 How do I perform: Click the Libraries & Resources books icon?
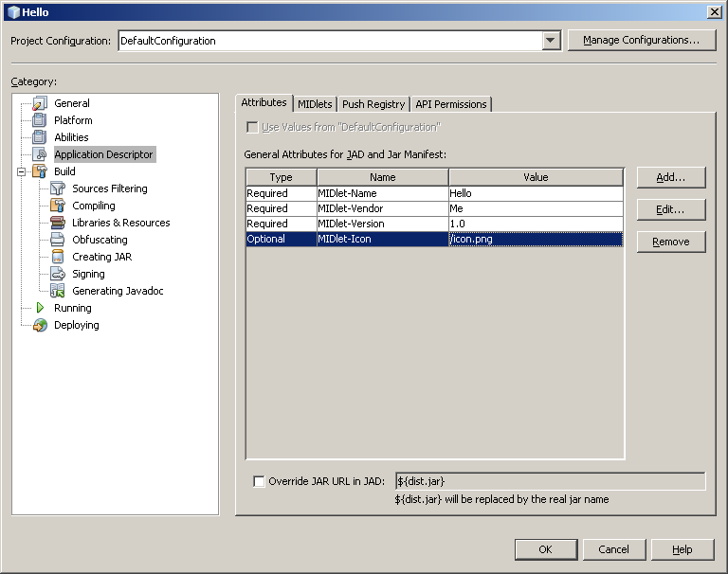pos(58,223)
